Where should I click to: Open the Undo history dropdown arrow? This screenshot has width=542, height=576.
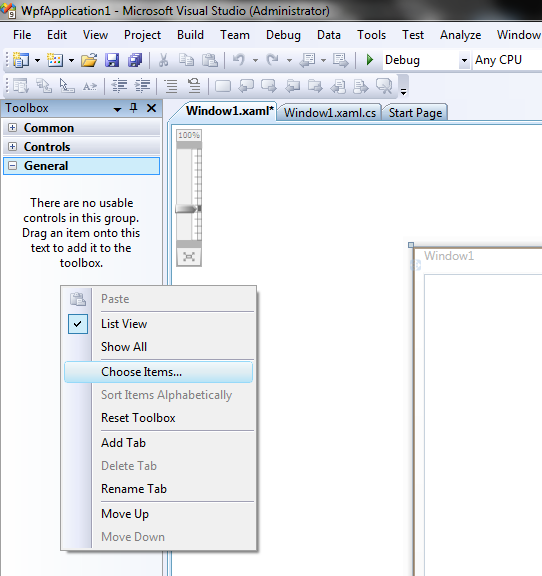pos(255,61)
